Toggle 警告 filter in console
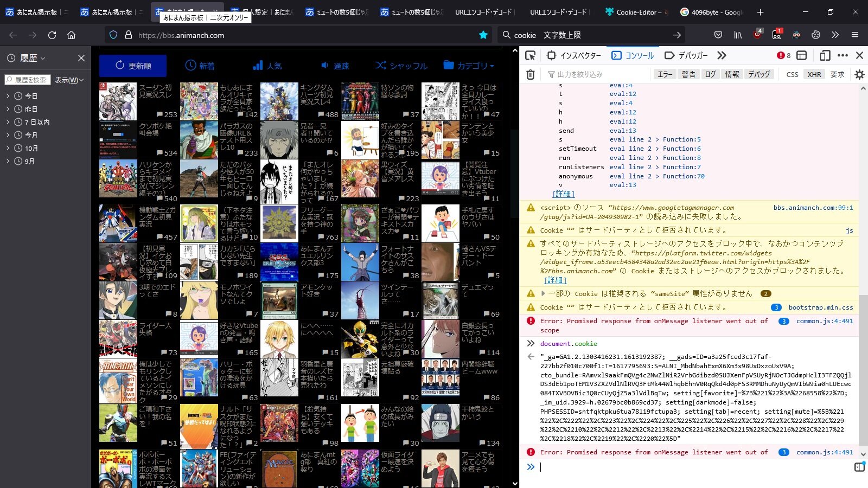This screenshot has height=488, width=868. pos(688,74)
